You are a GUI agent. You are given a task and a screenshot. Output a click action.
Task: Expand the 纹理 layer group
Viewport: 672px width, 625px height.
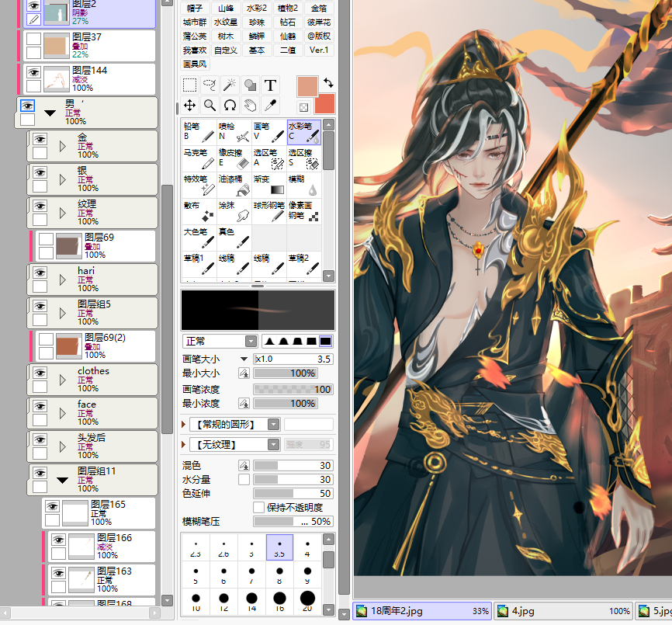coord(63,213)
